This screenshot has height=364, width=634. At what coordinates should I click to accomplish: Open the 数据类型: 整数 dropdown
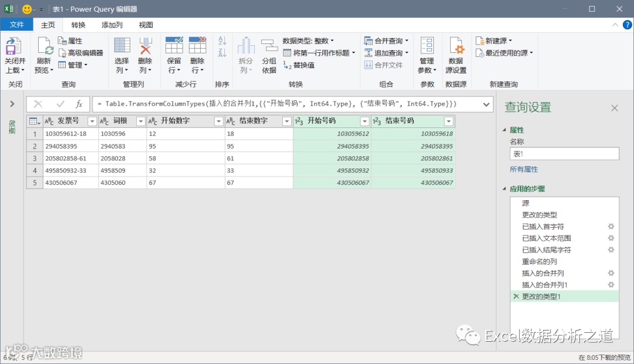click(308, 41)
